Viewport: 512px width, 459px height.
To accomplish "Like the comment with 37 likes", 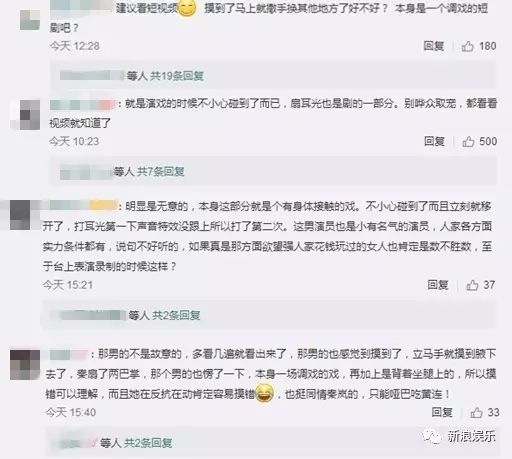I will click(472, 285).
